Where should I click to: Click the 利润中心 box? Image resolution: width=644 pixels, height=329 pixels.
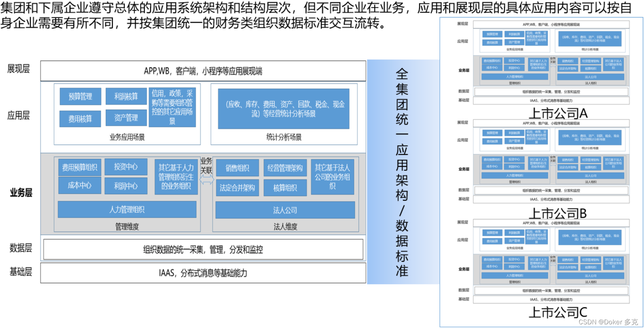126,186
